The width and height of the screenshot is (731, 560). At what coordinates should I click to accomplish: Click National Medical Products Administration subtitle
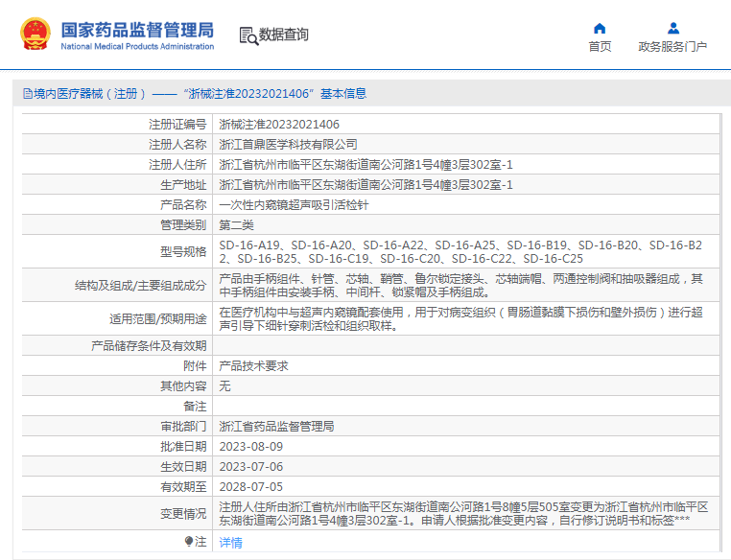pyautogui.click(x=137, y=47)
